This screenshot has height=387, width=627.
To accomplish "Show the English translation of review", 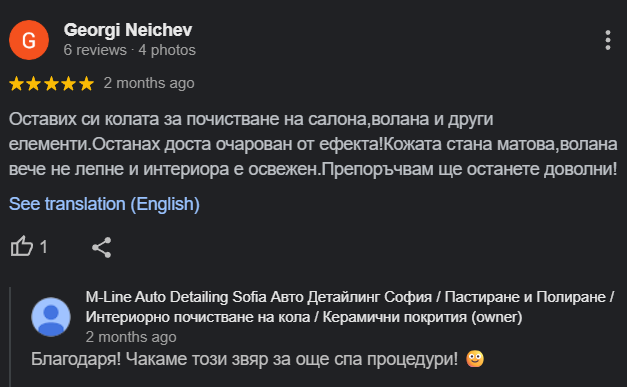I will [x=104, y=204].
